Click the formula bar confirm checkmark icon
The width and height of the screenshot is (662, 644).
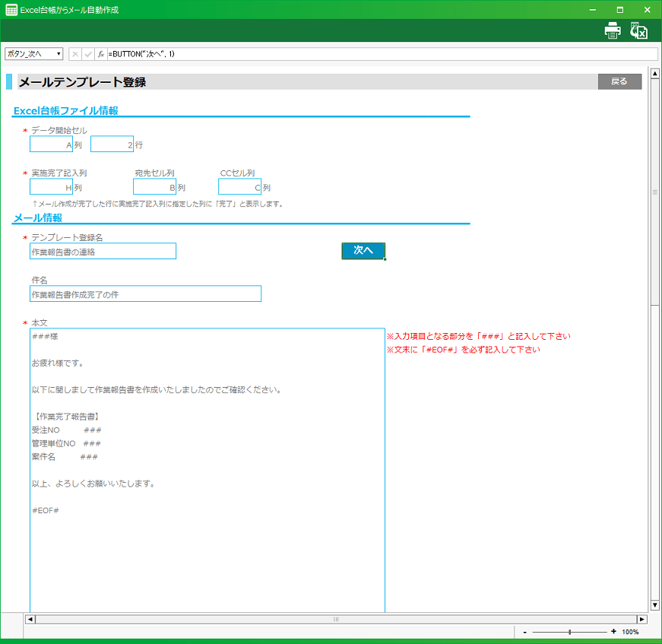click(88, 54)
